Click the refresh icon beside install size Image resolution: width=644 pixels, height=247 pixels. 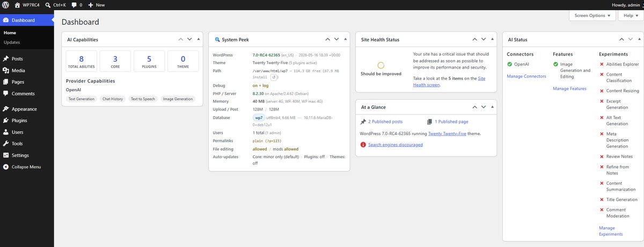274,77
